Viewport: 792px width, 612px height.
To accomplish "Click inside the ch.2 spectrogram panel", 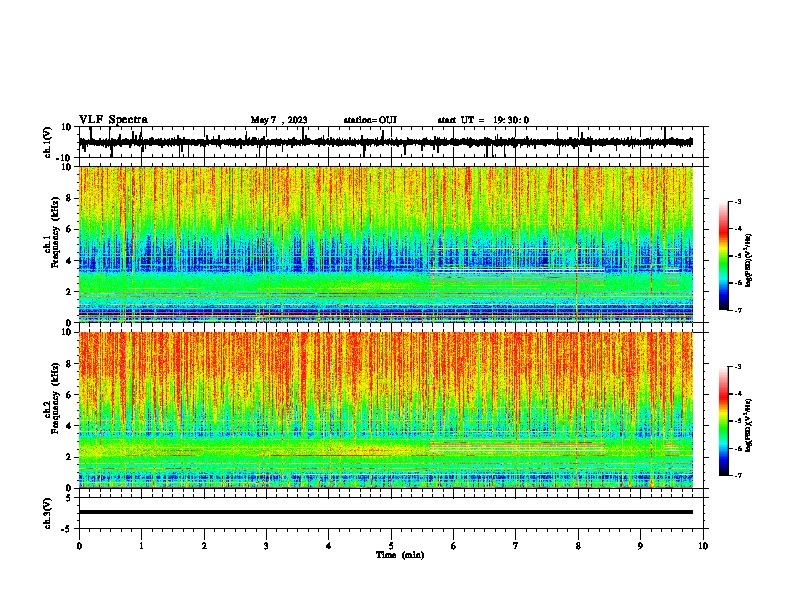I will (386, 410).
